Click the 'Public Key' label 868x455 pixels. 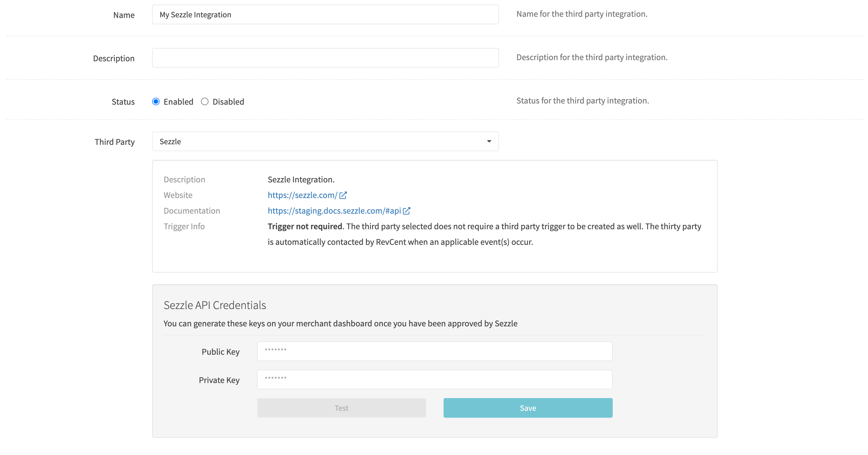tap(220, 352)
